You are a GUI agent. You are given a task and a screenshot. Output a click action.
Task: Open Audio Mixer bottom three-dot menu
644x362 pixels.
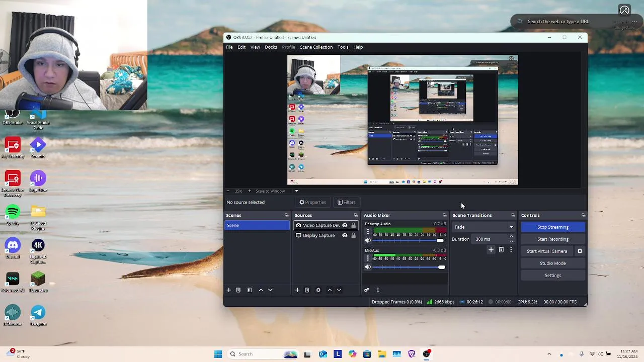pos(378,290)
